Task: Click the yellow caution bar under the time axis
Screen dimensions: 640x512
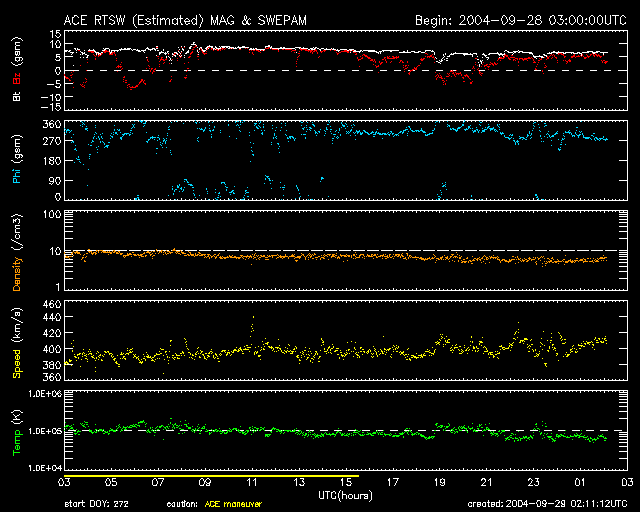Action: click(210, 477)
